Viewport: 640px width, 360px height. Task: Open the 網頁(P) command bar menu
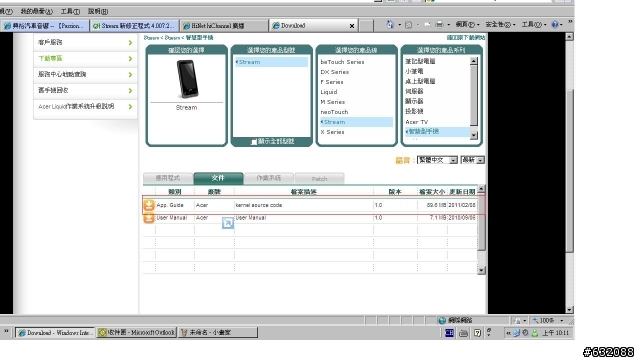[x=467, y=25]
